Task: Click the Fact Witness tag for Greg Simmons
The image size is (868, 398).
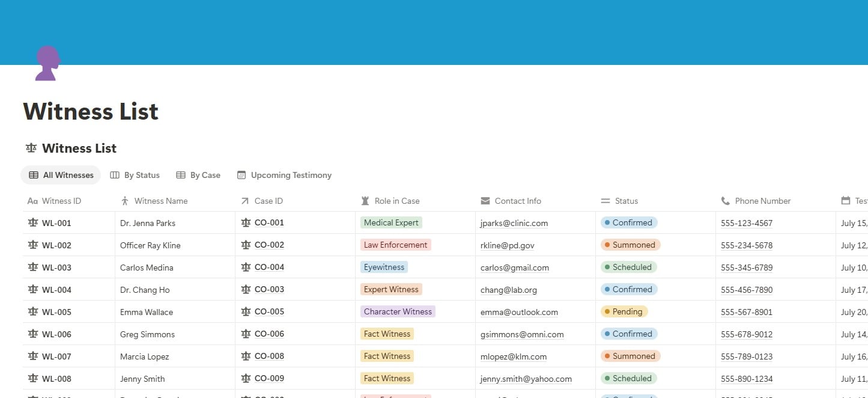Action: [x=387, y=334]
